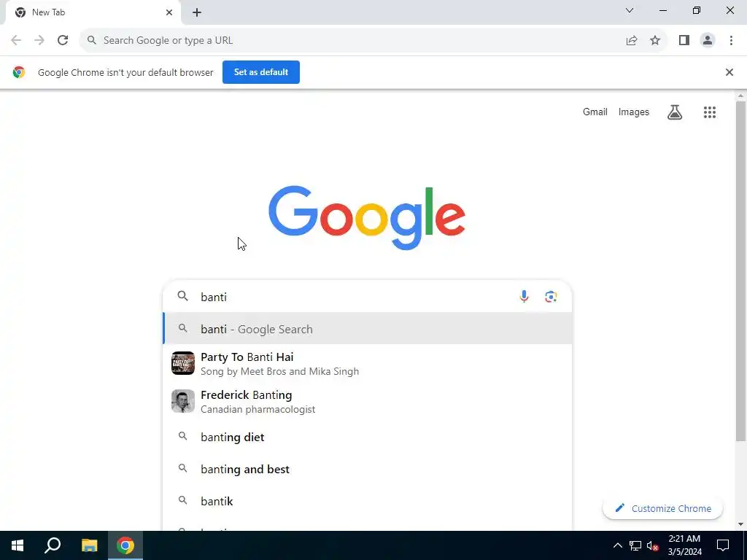The image size is (747, 560).
Task: Open Search Labs flask icon
Action: click(x=675, y=112)
